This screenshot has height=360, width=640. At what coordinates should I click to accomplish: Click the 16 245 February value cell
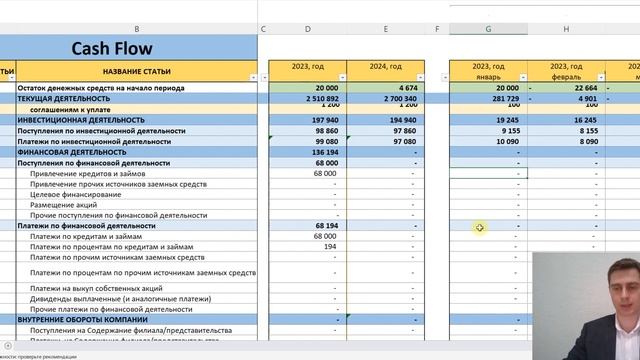point(566,120)
